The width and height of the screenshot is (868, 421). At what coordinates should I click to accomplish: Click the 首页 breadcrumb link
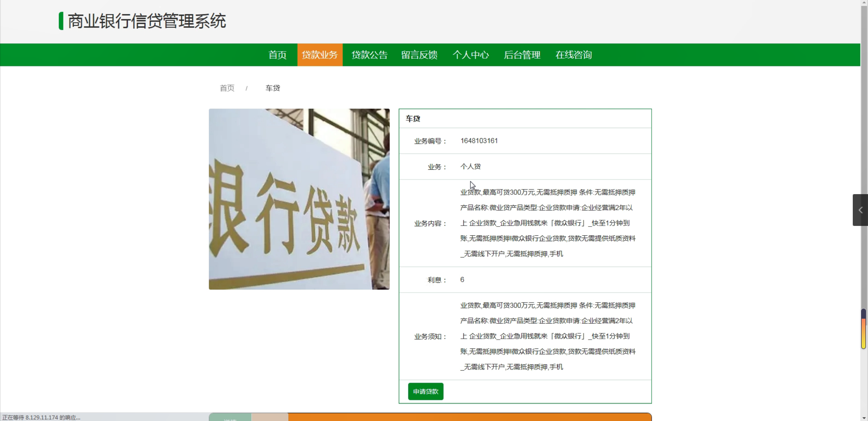[227, 88]
